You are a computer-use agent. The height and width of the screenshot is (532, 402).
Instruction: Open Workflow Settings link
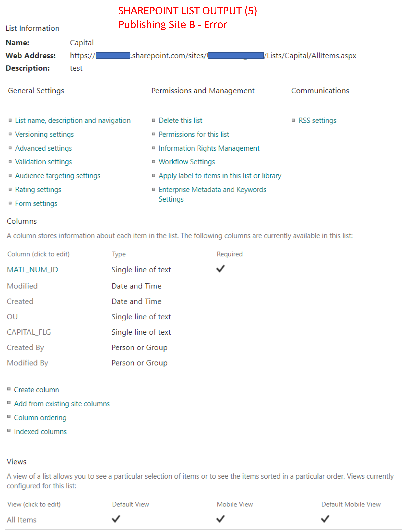186,162
